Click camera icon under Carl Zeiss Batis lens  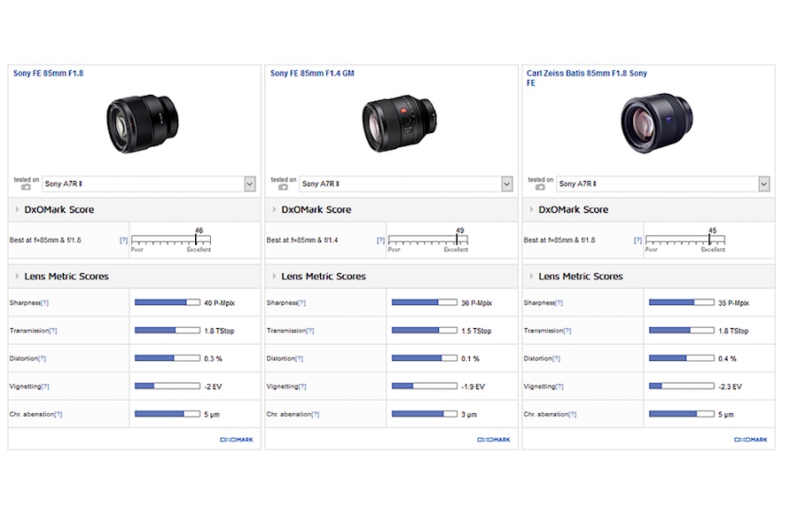pos(540,187)
